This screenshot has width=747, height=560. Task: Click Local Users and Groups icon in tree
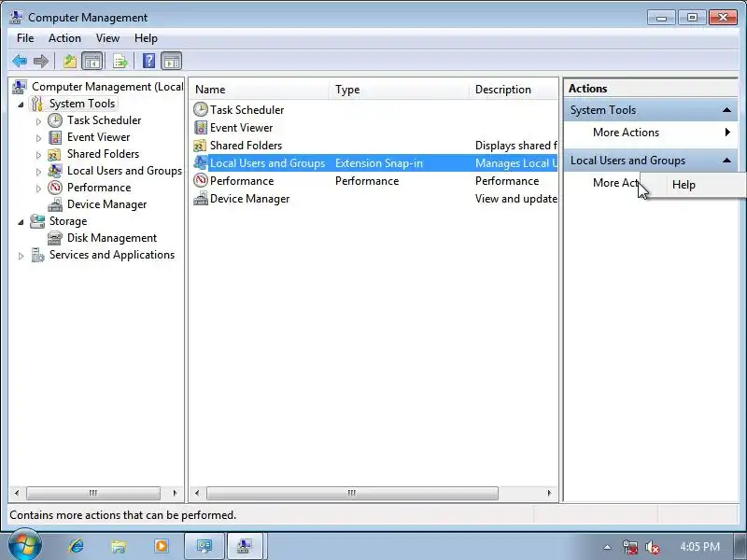[55, 171]
